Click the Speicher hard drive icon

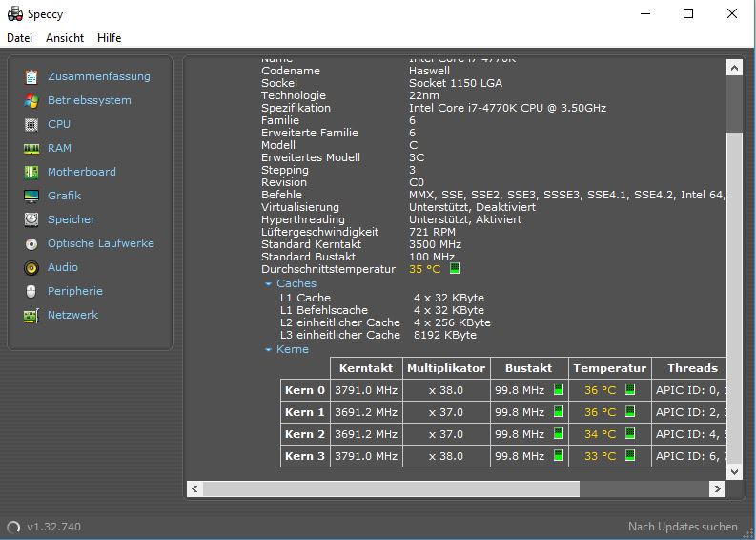tap(31, 219)
